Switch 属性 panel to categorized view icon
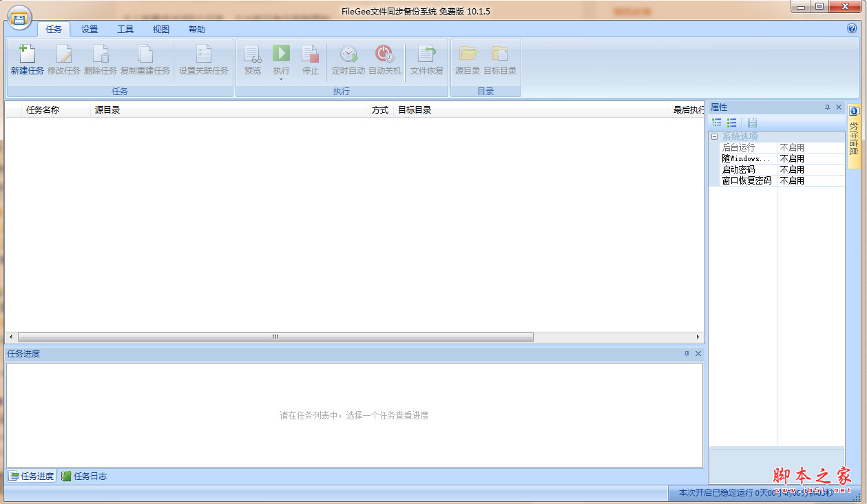 click(x=717, y=123)
